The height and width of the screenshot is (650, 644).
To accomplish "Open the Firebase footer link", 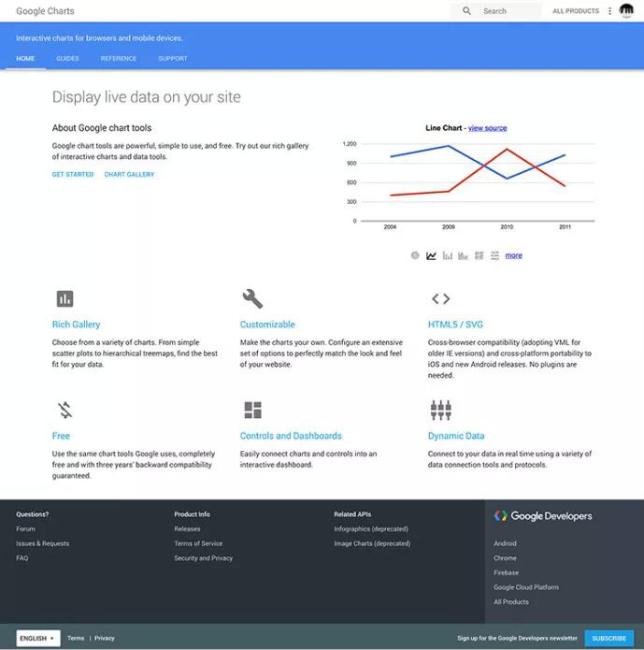I will (x=507, y=572).
